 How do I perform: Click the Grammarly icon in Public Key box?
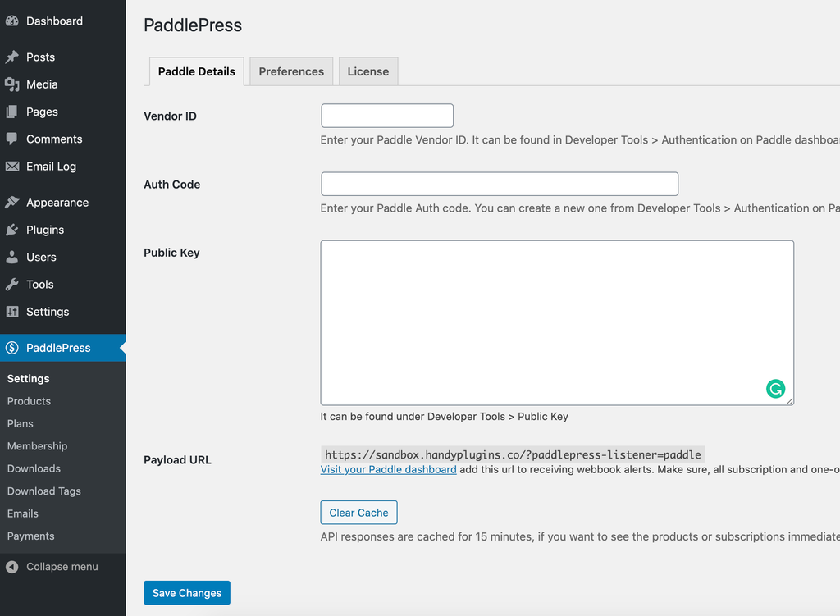point(775,388)
